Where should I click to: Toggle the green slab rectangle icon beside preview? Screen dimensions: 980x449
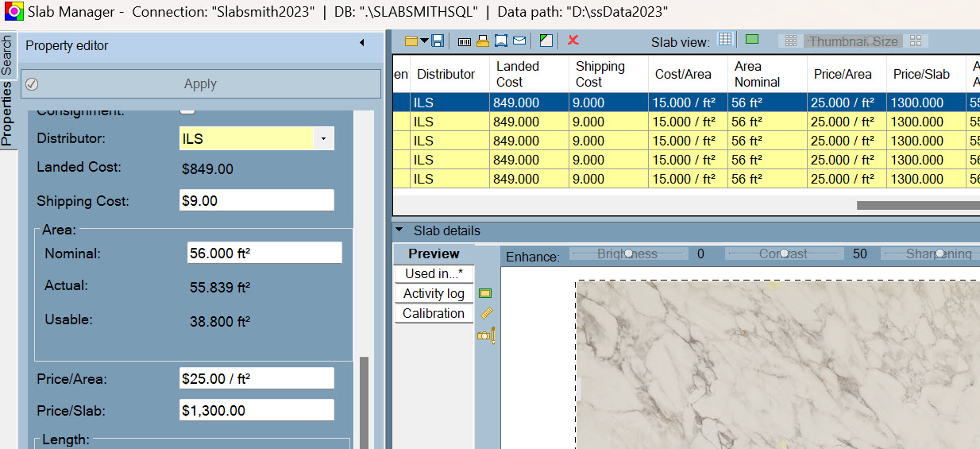coord(485,293)
